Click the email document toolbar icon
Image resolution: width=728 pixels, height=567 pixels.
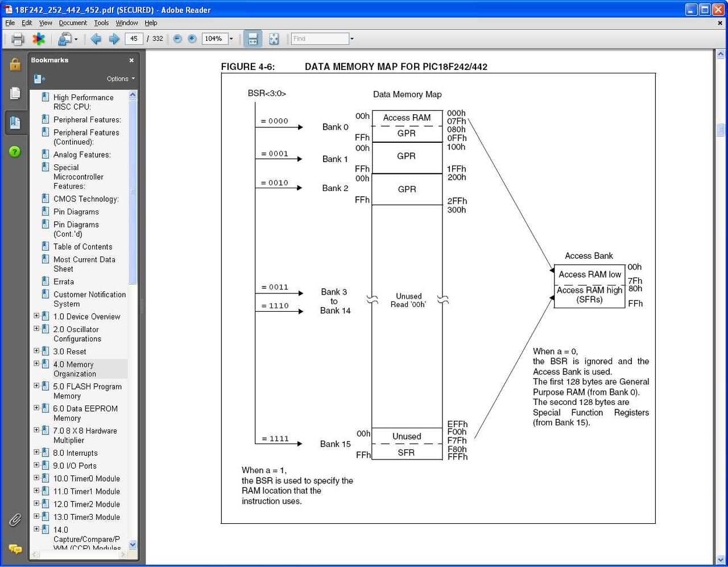64,39
